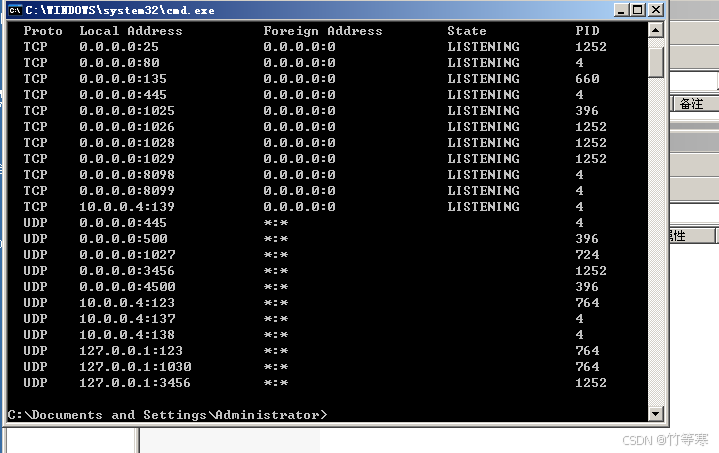Click PID 660 in the port 135 row
Image resolution: width=719 pixels, height=453 pixels.
pos(587,79)
